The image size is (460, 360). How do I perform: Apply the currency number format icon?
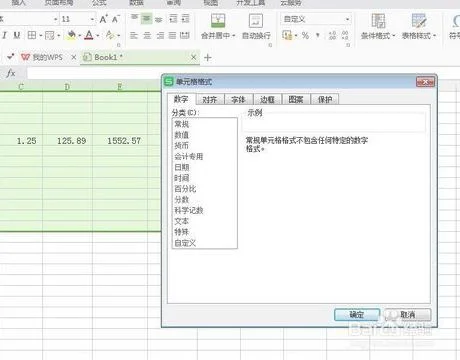(x=287, y=35)
